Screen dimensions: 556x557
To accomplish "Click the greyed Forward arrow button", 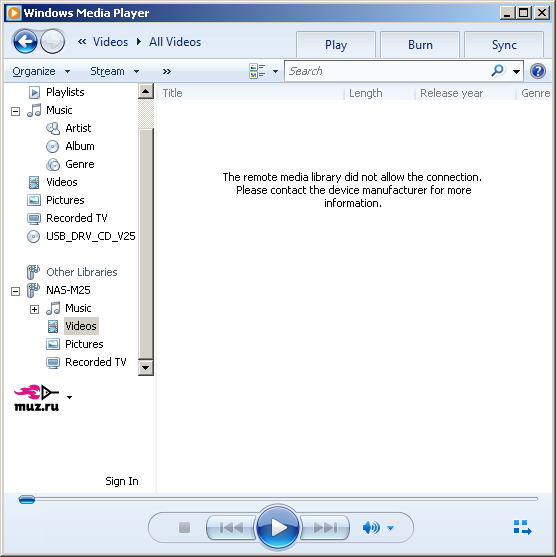I will click(53, 42).
